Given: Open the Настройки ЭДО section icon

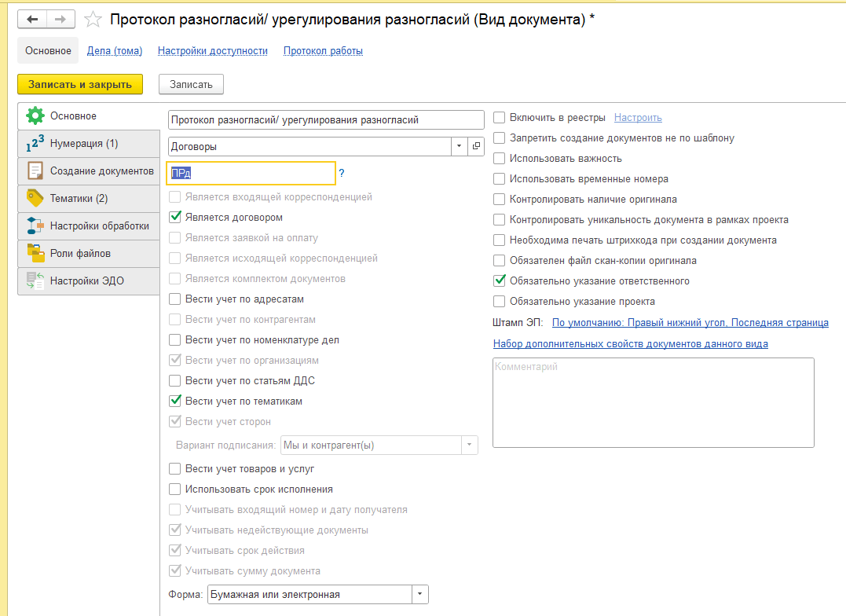Looking at the screenshot, I should point(35,280).
